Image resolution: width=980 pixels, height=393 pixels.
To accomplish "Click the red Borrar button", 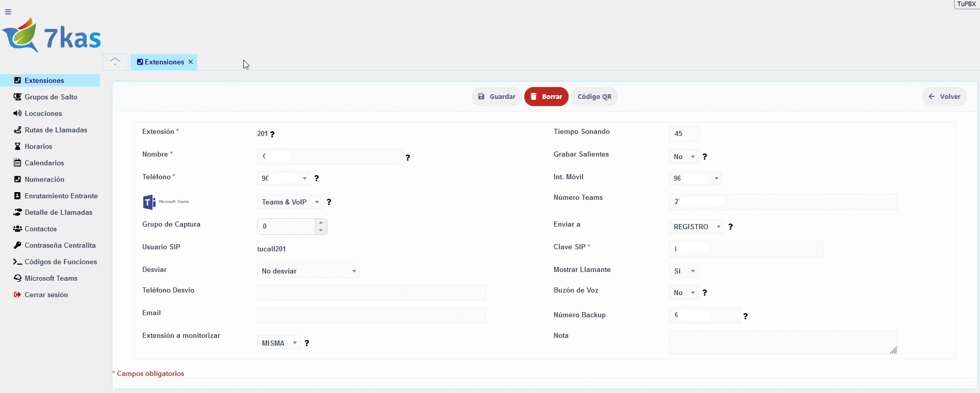I will pyautogui.click(x=546, y=96).
